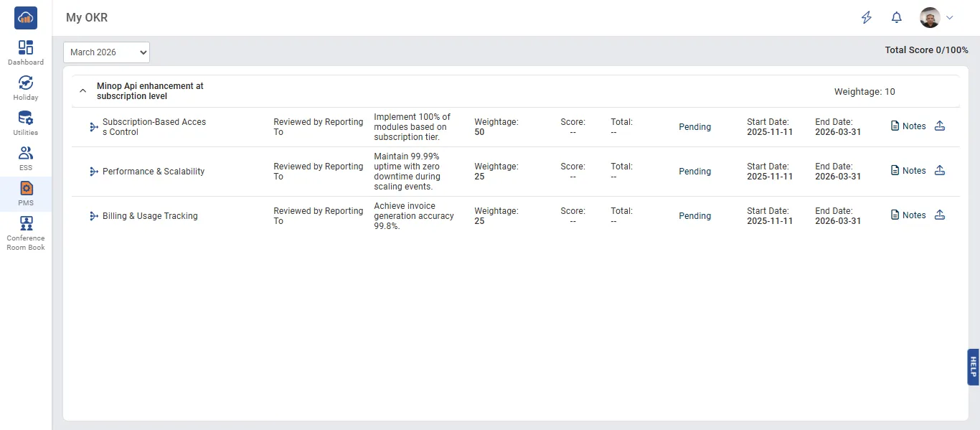Click the user profile avatar
The width and height of the screenshot is (980, 430).
[930, 17]
